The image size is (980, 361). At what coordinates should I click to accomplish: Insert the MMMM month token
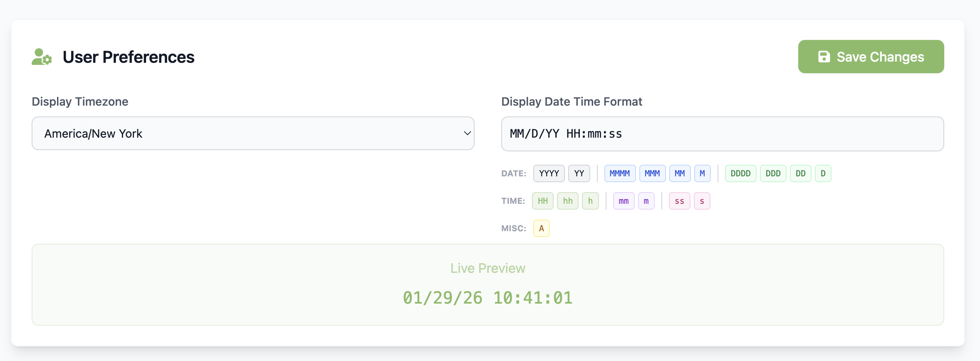point(620,173)
